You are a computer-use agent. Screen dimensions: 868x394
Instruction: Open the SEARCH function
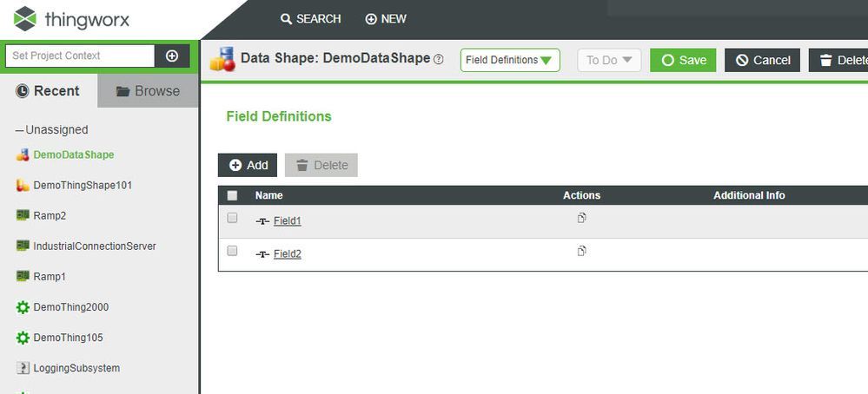pyautogui.click(x=310, y=19)
